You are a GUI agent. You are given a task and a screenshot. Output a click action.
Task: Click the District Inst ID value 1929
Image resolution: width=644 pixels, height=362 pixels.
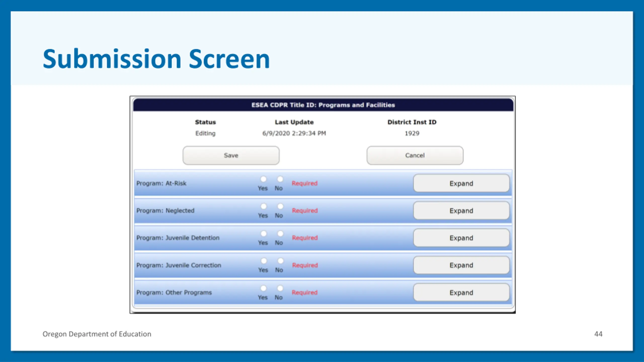[412, 133]
